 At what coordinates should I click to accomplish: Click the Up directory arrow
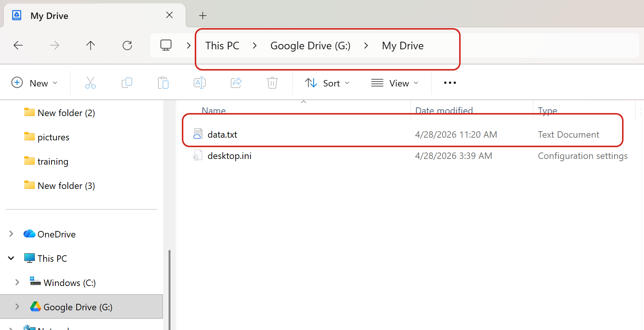tap(91, 46)
